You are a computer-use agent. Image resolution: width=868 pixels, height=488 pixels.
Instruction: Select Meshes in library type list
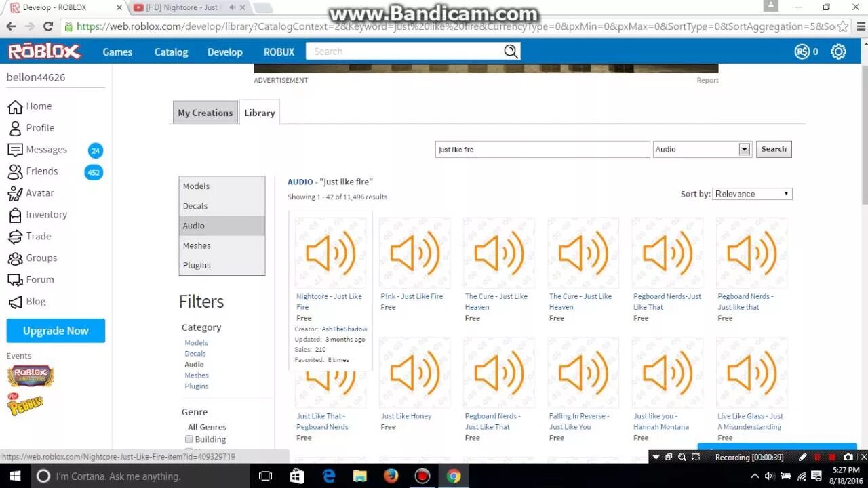[x=222, y=245]
